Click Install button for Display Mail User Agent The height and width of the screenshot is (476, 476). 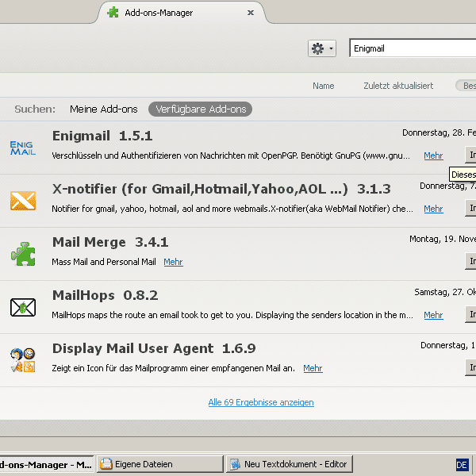[x=470, y=367]
